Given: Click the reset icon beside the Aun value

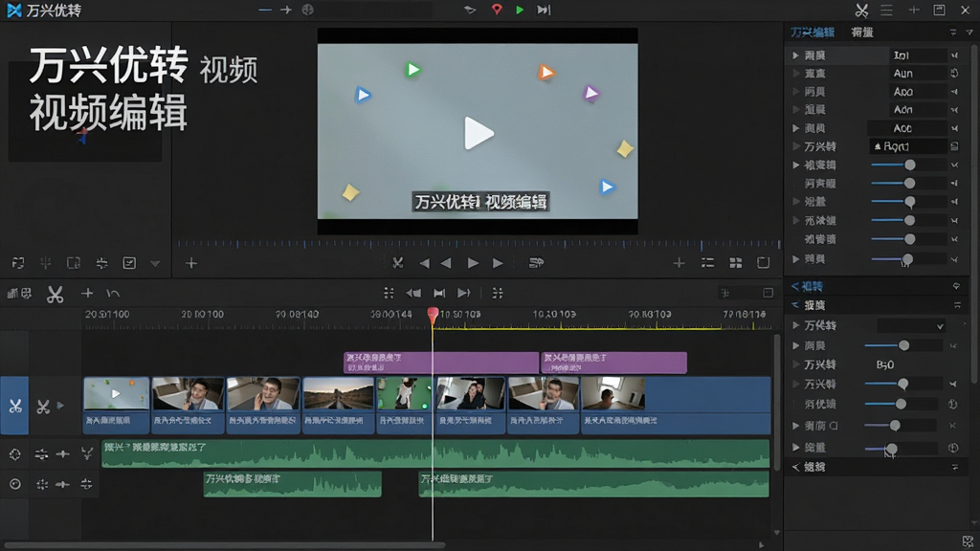Looking at the screenshot, I should click(954, 73).
